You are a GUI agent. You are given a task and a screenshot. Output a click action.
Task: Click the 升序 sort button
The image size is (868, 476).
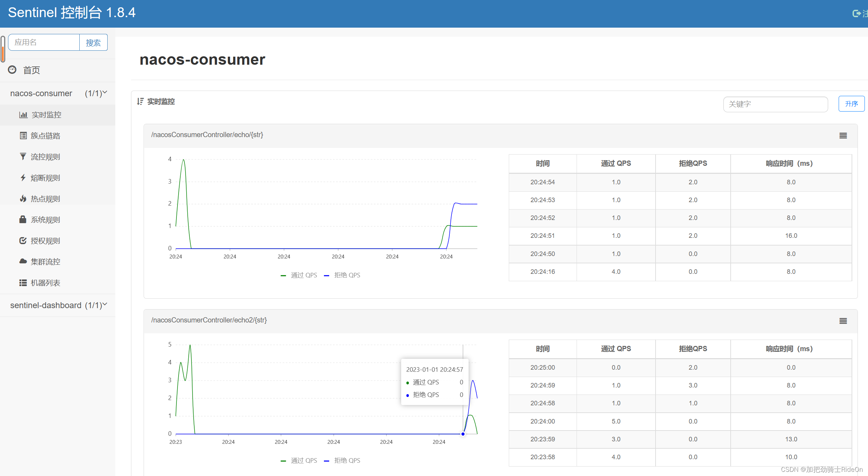(851, 104)
